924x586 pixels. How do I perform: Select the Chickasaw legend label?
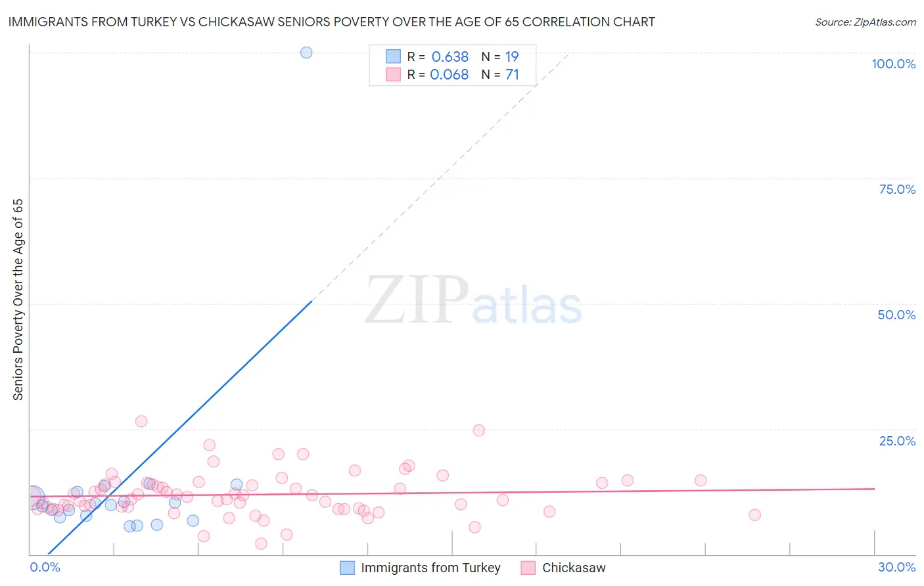pyautogui.click(x=574, y=568)
